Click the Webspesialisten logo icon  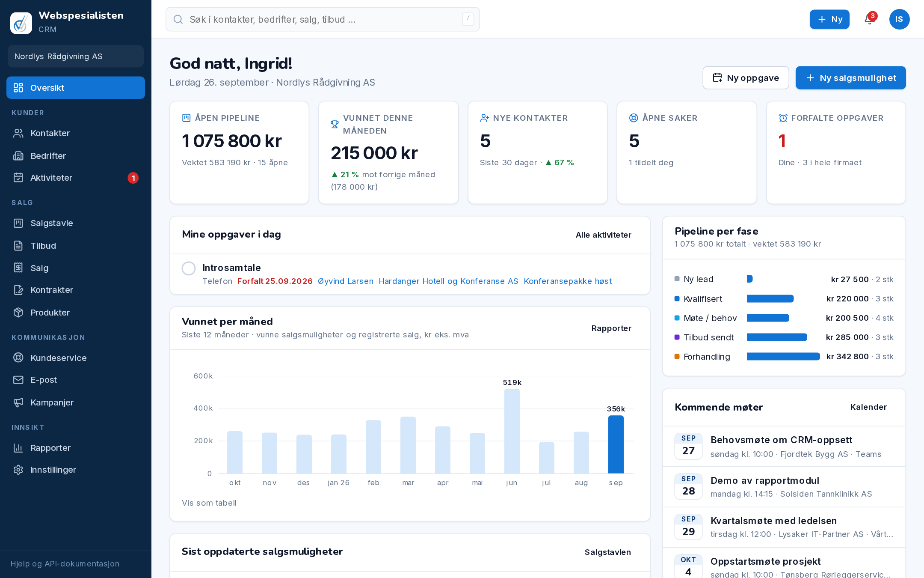click(21, 23)
